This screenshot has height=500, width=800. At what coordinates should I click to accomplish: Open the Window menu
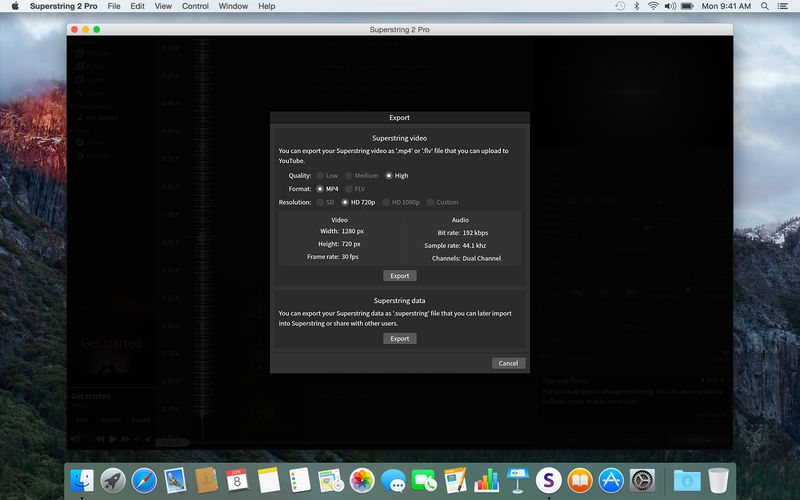(233, 6)
